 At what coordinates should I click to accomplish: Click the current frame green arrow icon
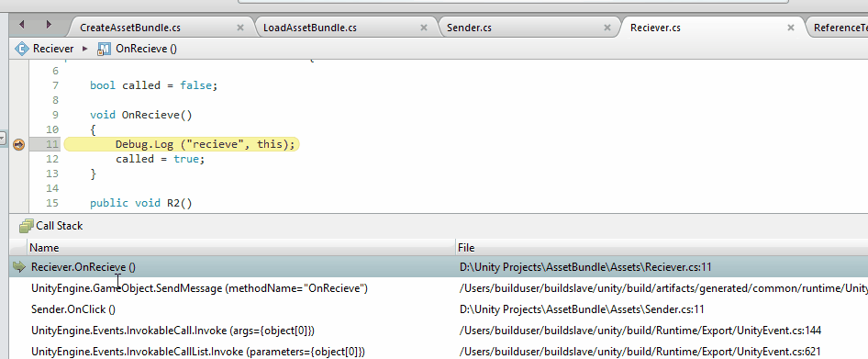(x=19, y=267)
